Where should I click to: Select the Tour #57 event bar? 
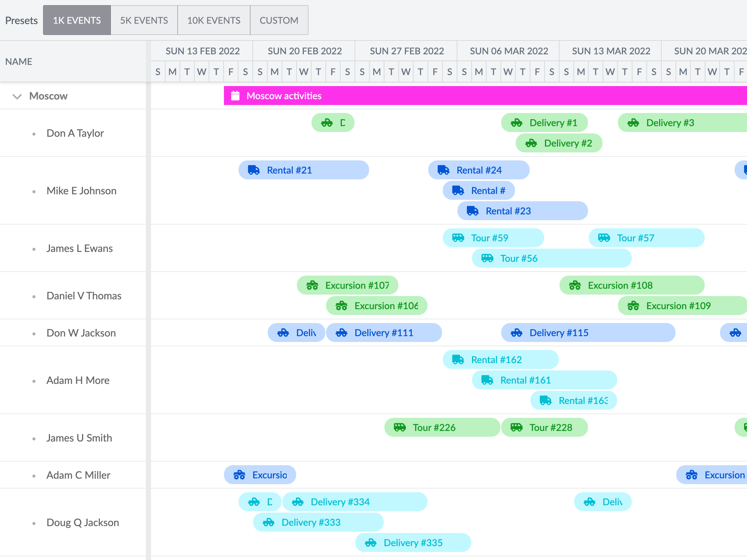(x=646, y=237)
